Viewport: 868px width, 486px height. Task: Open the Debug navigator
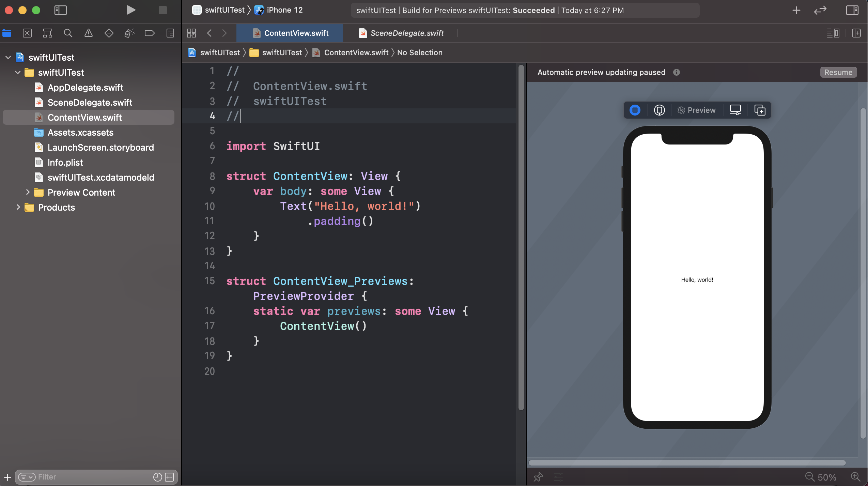click(x=129, y=33)
